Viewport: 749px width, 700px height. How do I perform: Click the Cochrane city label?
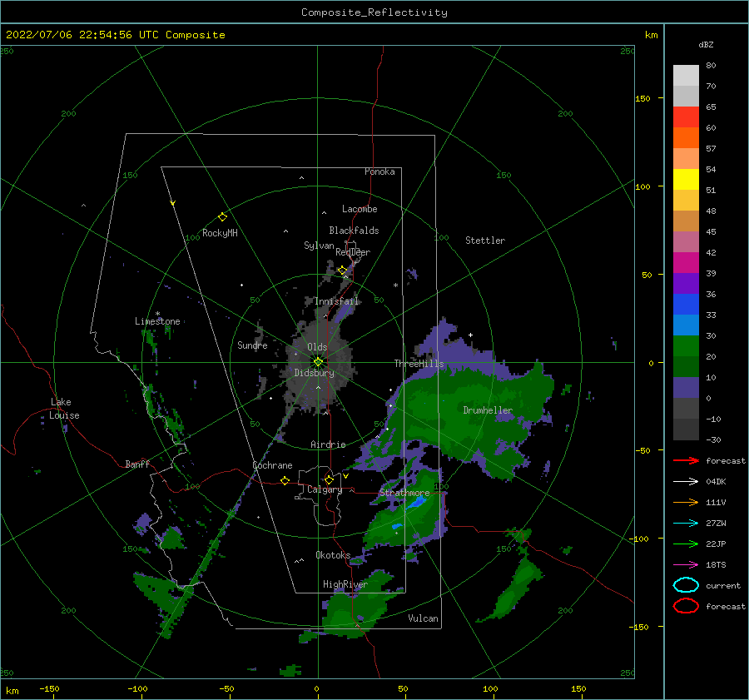[x=272, y=465]
